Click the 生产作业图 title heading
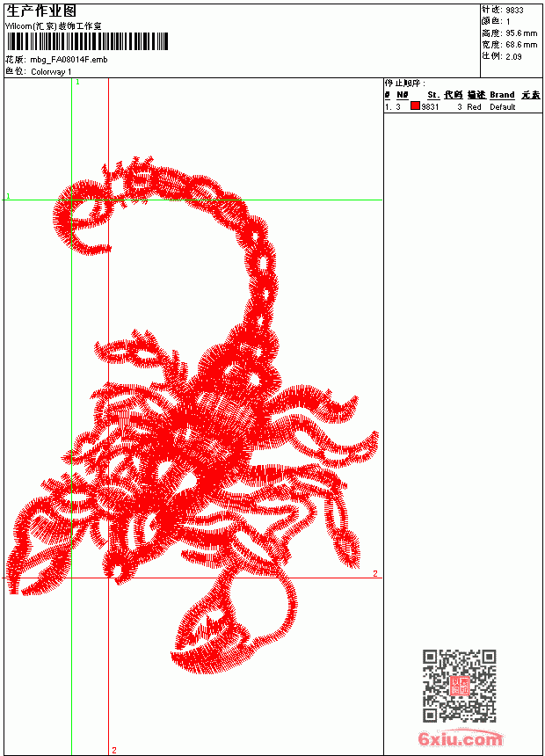This screenshot has width=545, height=756. click(x=40, y=11)
